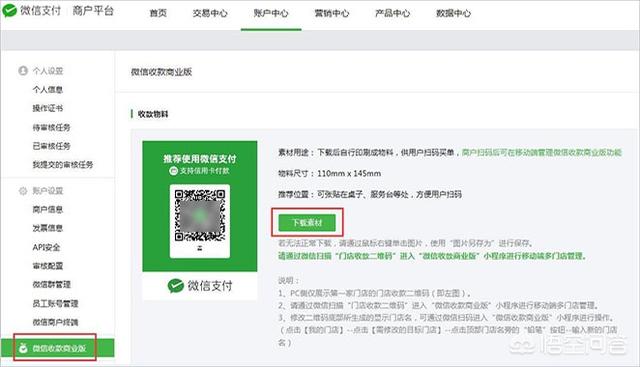Go to 营销中心 tab
This screenshot has width=640, height=367.
coord(332,13)
